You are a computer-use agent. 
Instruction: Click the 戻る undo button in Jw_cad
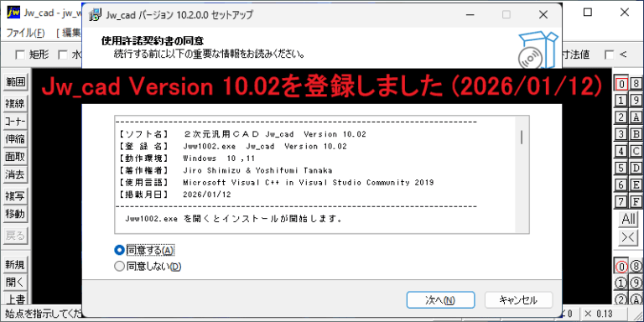coord(15,236)
